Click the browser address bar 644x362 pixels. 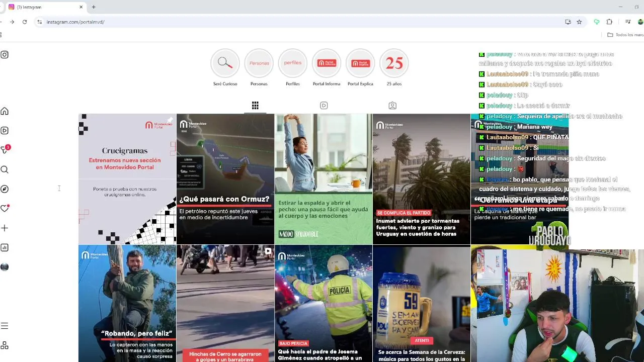click(302, 22)
